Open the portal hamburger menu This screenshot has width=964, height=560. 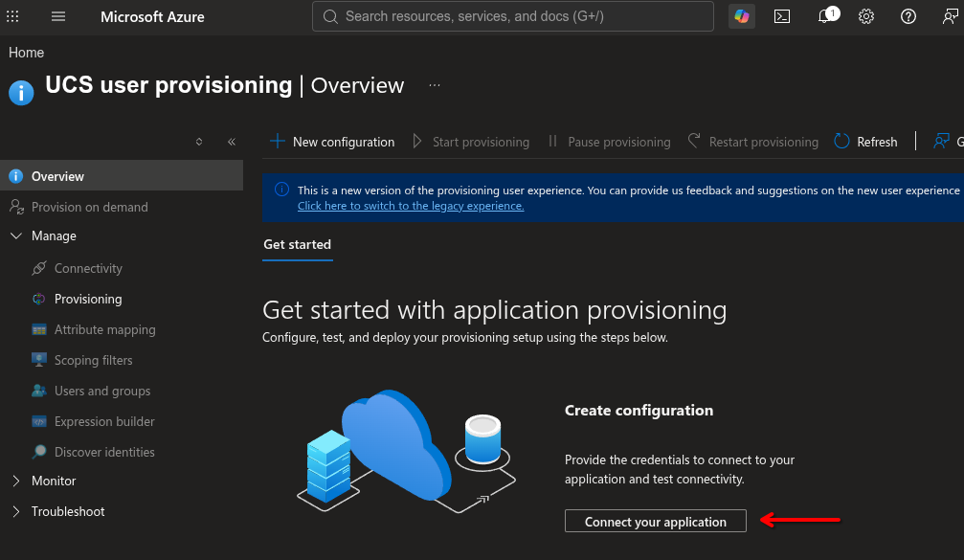[x=58, y=16]
